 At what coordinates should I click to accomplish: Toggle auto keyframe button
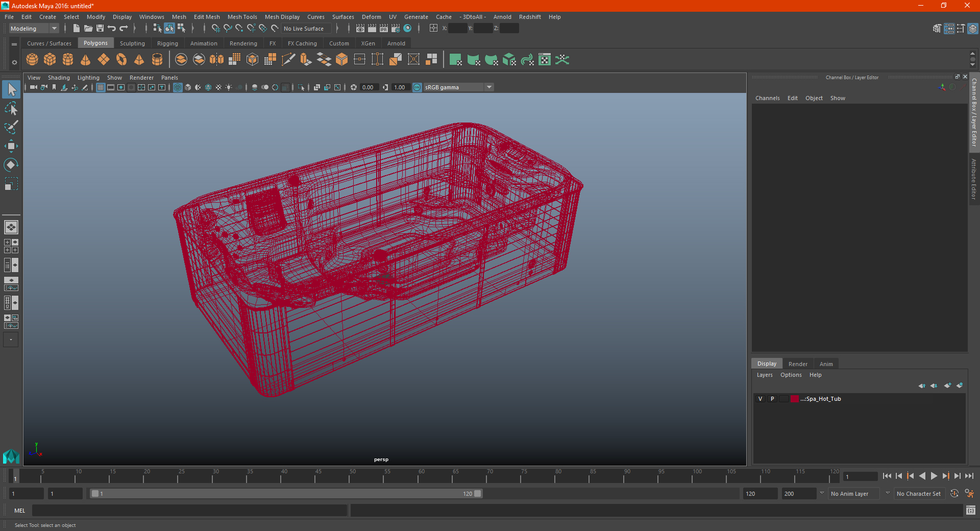tap(954, 494)
